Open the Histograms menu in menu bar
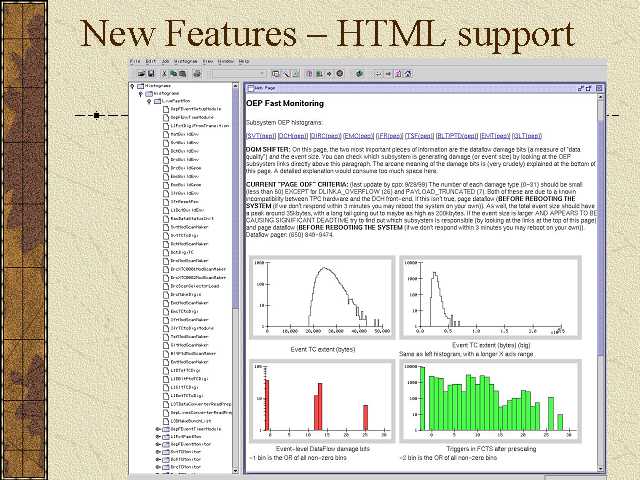Screen dimensions: 640x480 pyautogui.click(x=184, y=61)
